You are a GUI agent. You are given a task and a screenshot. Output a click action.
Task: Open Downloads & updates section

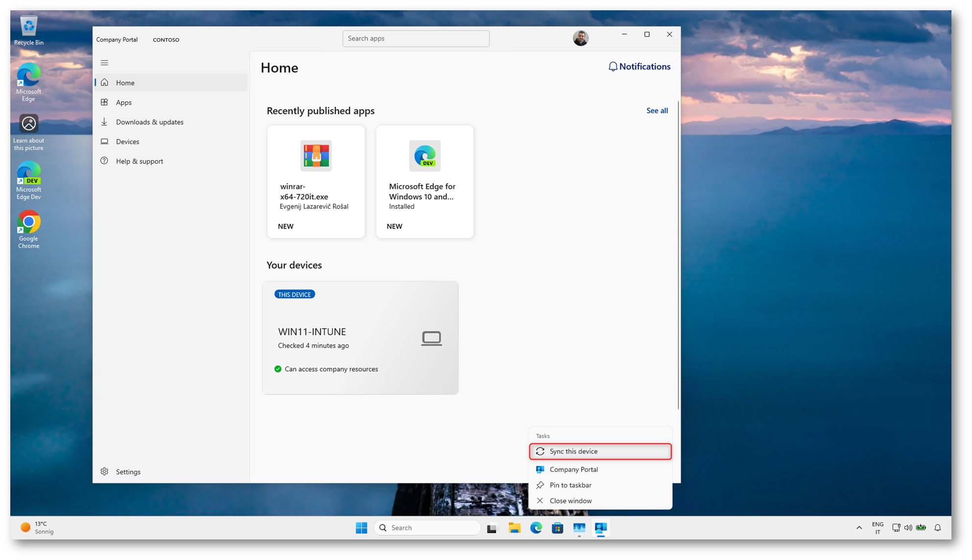point(149,122)
